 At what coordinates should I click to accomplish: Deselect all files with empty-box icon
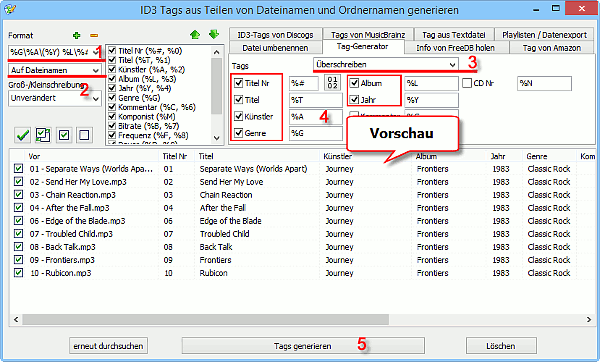click(x=84, y=135)
